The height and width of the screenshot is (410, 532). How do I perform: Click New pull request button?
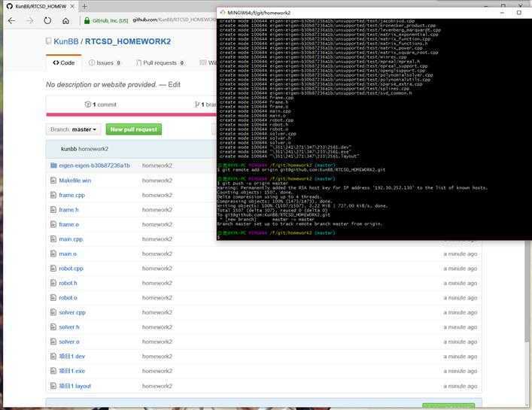pos(134,129)
